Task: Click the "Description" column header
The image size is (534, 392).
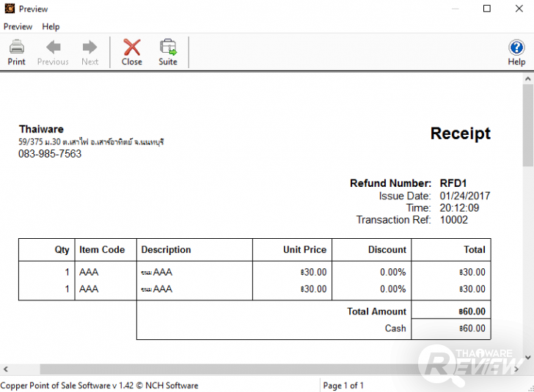Action: point(166,250)
